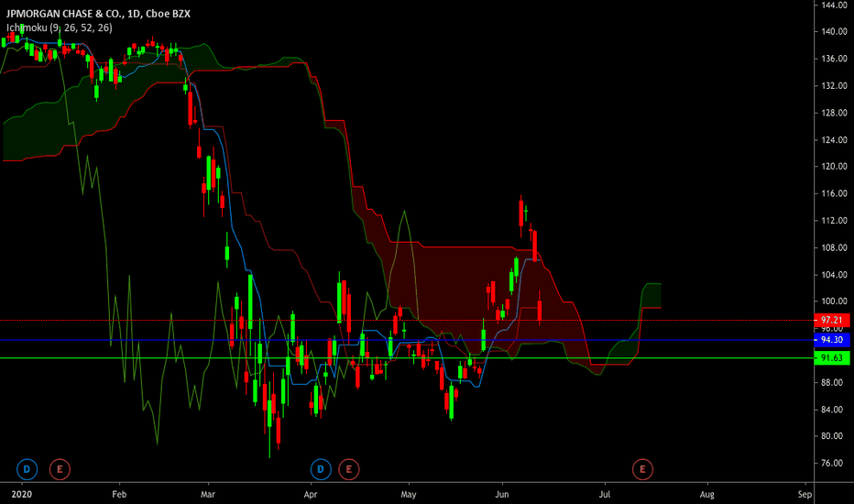
Task: Click the Aug label on time axis
Action: pos(707,494)
